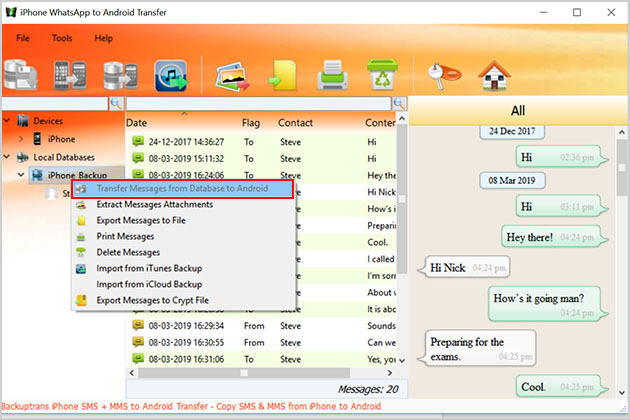Click message icon for 08-03-2019 16:31:06 row

pyautogui.click(x=138, y=358)
